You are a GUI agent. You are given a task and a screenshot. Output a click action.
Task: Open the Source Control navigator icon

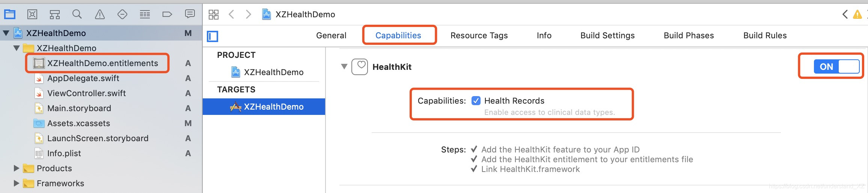point(32,15)
